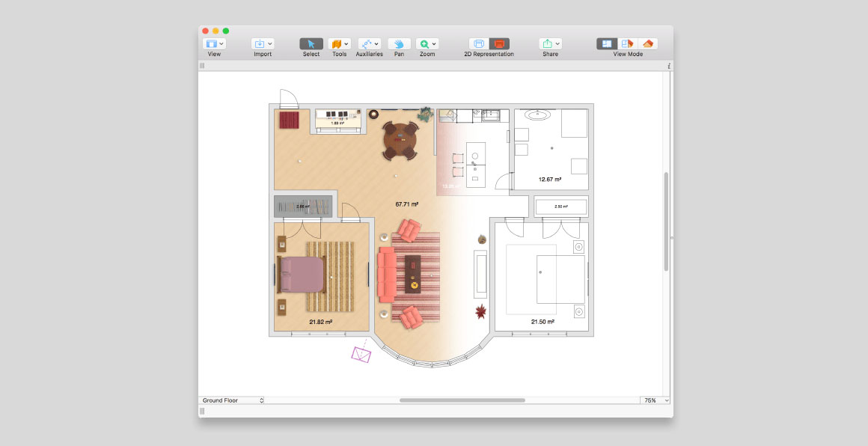Viewport: 868px width, 446px height.
Task: Select the green plant by the kitchen wall
Action: coord(425,114)
